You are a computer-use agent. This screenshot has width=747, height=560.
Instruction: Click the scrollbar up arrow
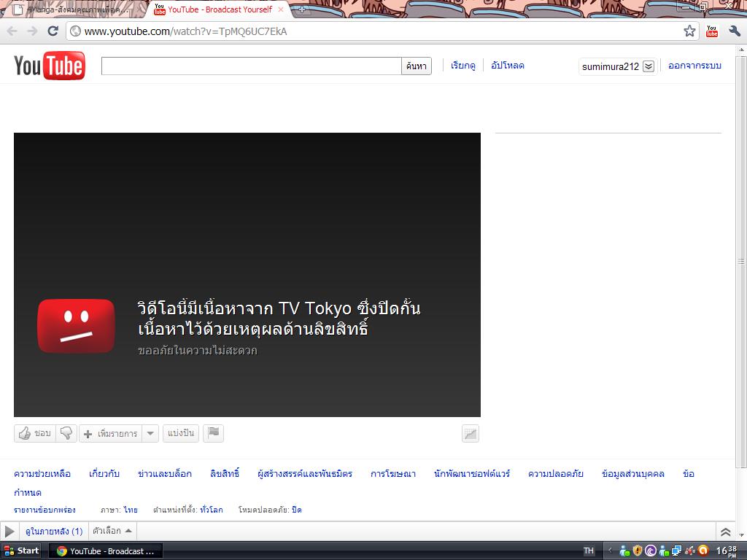point(741,50)
